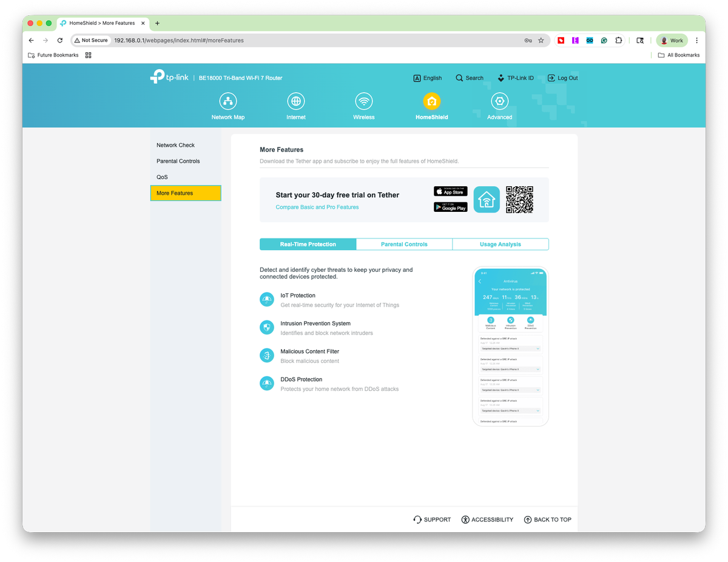Click the App Store download badge
Viewport: 728px width, 562px height.
coord(451,192)
